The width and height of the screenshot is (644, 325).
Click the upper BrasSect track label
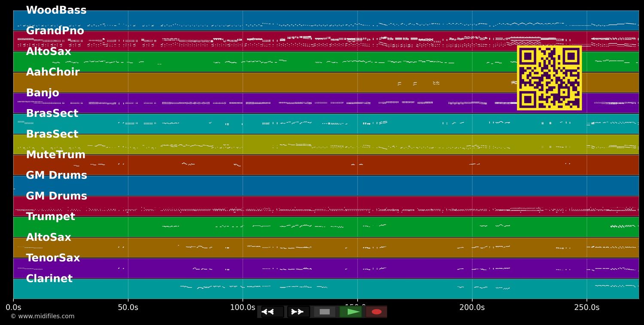click(52, 113)
